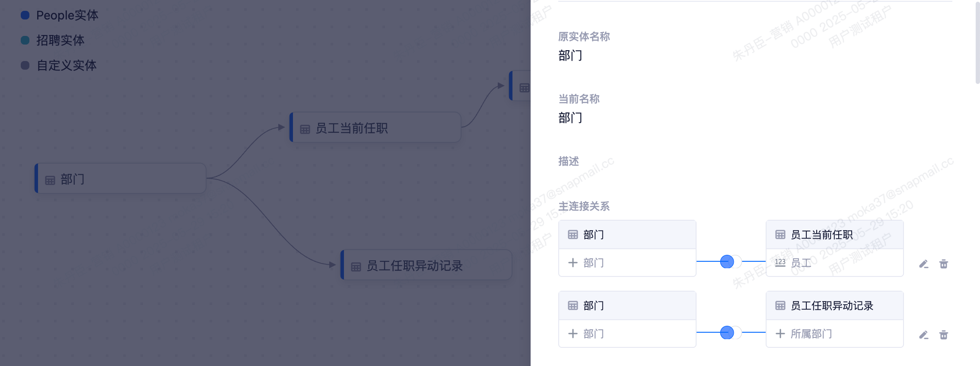The height and width of the screenshot is (366, 980).
Task: Delete the 员工任职异动记录 join relation
Action: click(944, 335)
